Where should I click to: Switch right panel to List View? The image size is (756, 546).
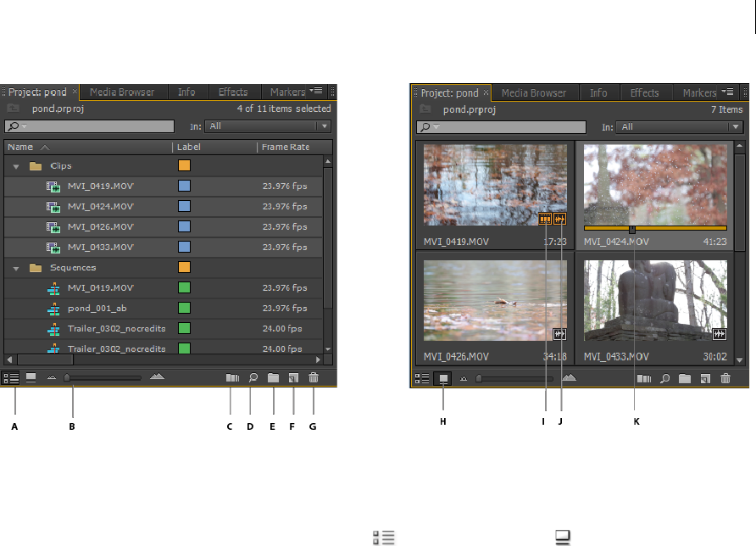pos(422,379)
